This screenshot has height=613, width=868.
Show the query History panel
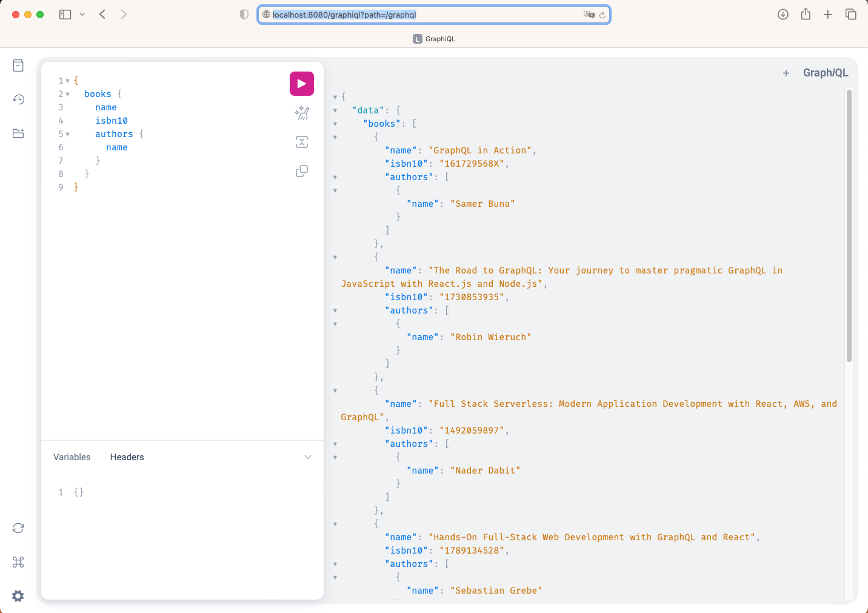(18, 99)
